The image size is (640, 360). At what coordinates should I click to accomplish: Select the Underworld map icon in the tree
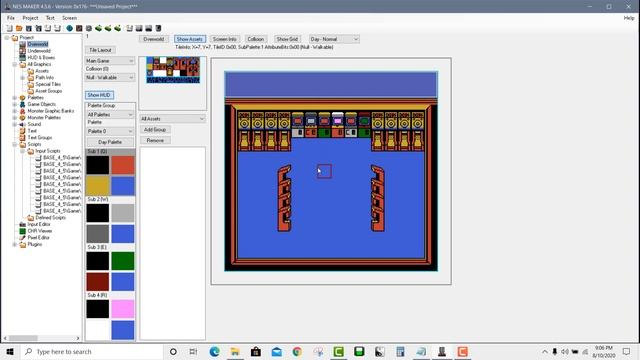(x=22, y=51)
